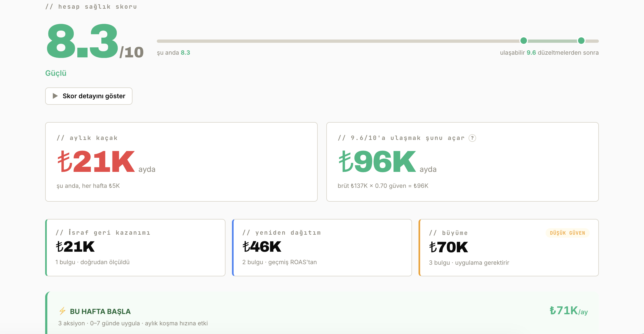Click the Güçlü status label
The height and width of the screenshot is (334, 644).
(x=56, y=73)
